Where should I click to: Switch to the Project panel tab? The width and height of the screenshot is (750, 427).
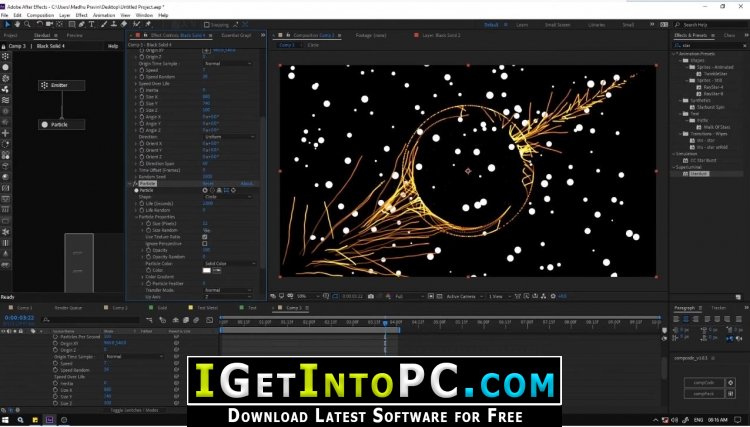(11, 35)
